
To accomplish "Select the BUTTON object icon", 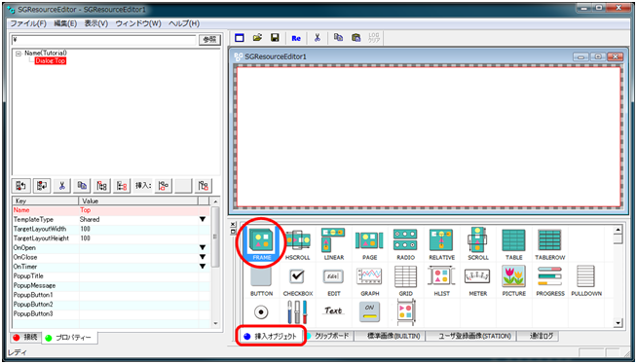I will [261, 280].
